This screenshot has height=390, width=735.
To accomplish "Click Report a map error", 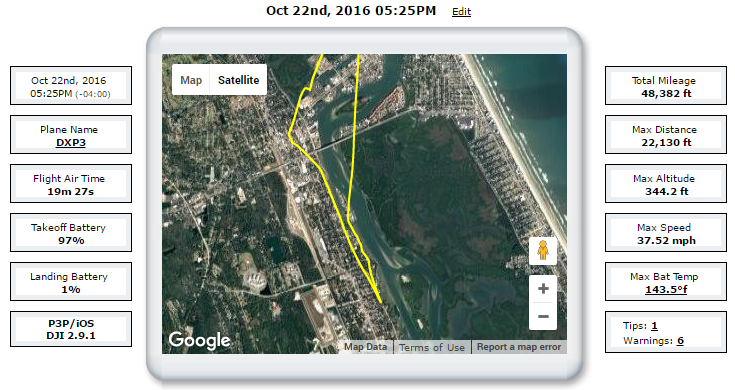I will coord(519,347).
